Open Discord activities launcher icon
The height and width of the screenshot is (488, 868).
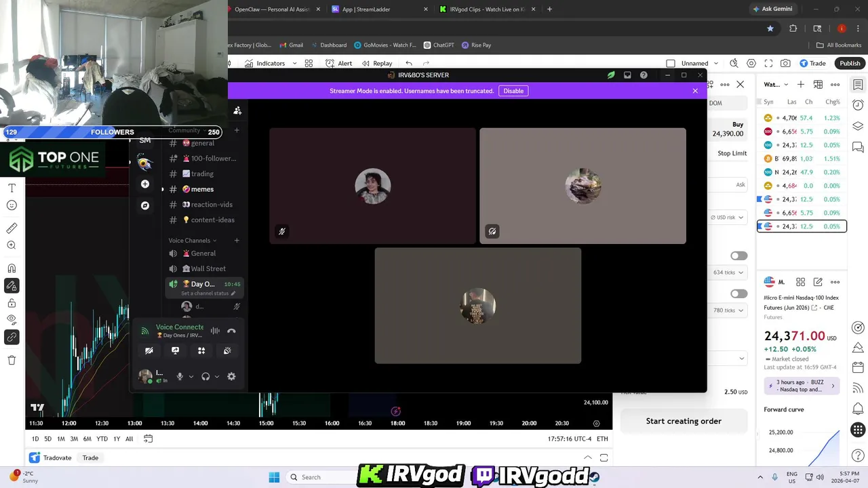(201, 350)
